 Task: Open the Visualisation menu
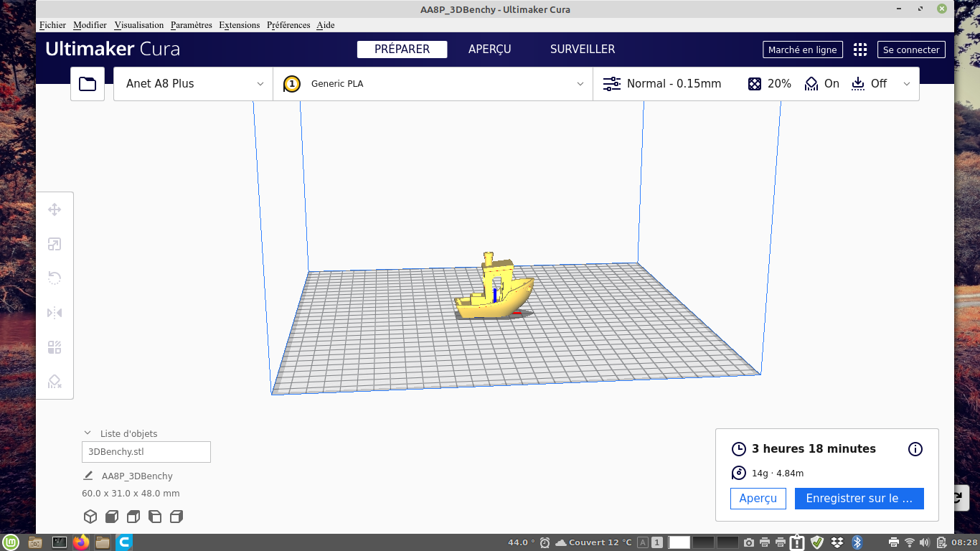pos(139,25)
